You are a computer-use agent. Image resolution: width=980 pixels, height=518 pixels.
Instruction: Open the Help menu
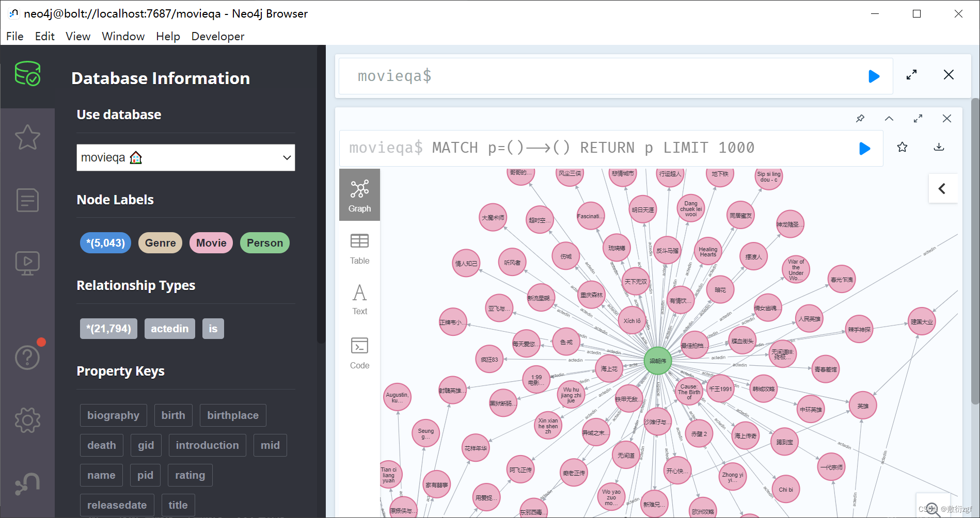168,36
